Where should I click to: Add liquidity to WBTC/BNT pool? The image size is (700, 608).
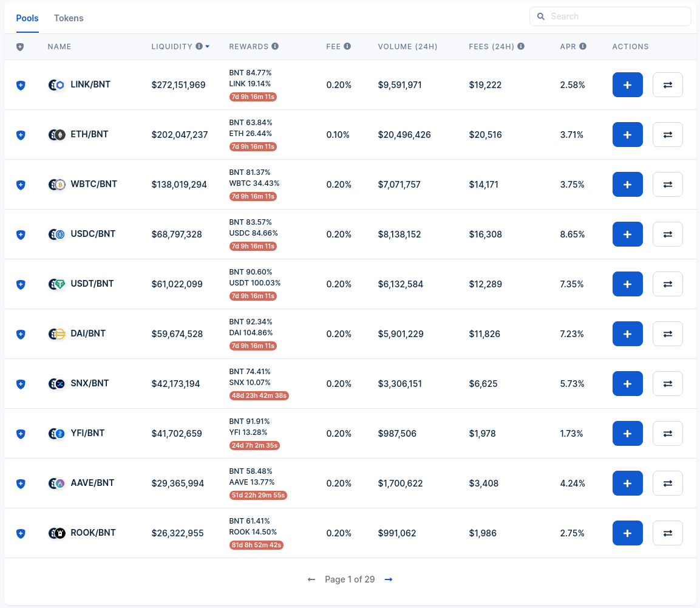(627, 185)
